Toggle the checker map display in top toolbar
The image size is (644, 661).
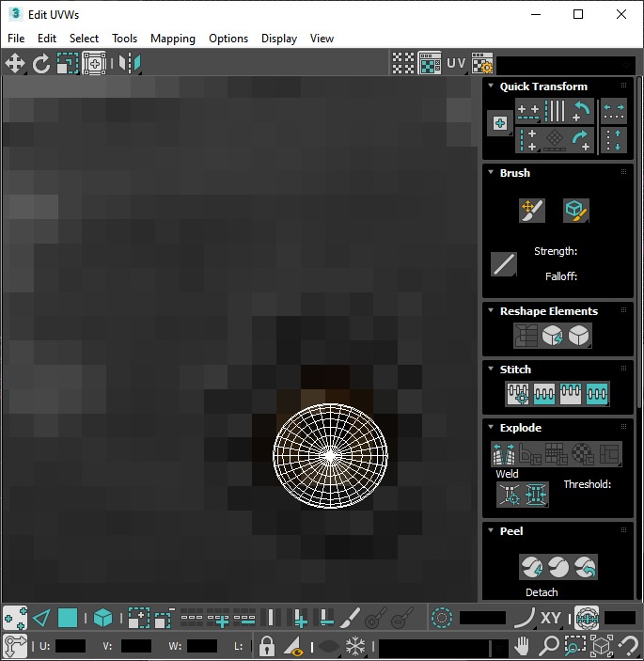point(430,64)
